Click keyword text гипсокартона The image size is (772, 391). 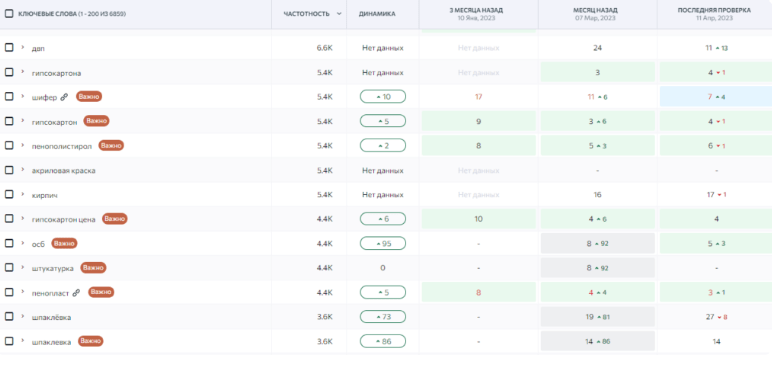(x=57, y=73)
